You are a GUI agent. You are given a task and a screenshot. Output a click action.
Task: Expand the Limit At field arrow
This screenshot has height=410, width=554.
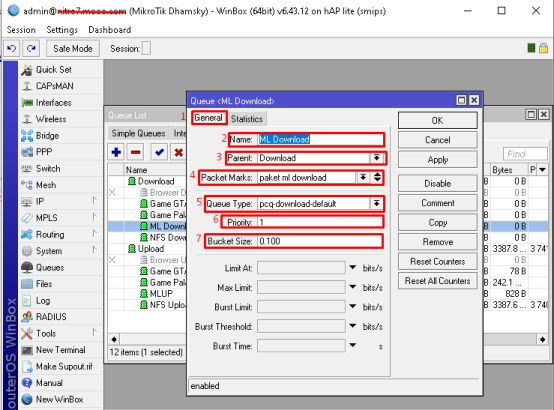353,268
